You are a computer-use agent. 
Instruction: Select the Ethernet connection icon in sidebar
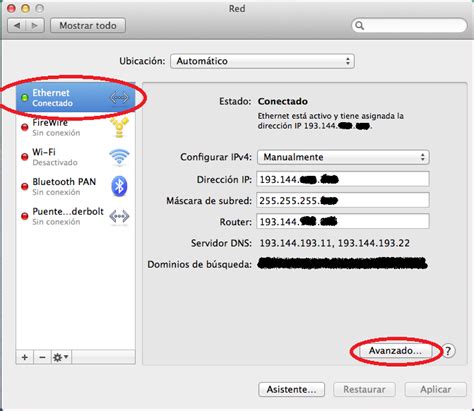click(x=119, y=98)
